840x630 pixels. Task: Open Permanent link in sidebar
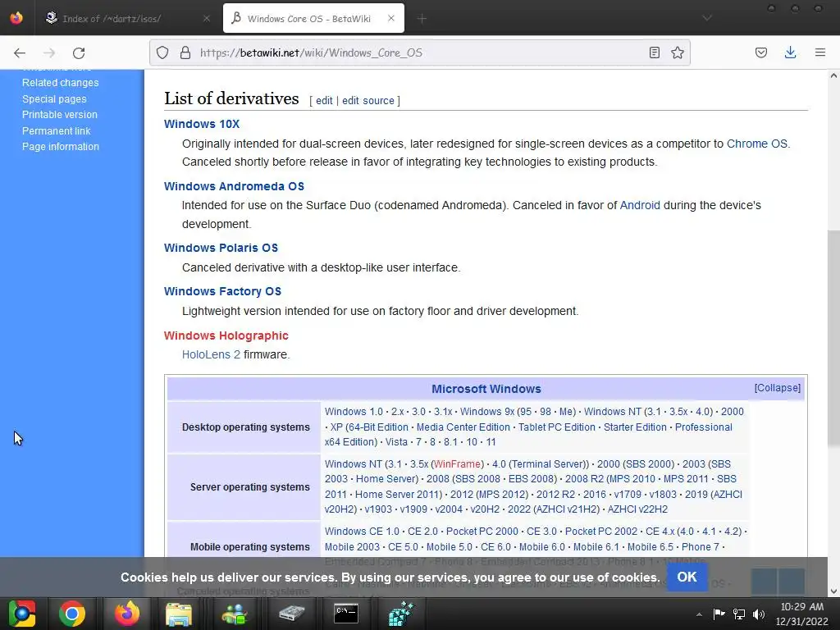[57, 130]
